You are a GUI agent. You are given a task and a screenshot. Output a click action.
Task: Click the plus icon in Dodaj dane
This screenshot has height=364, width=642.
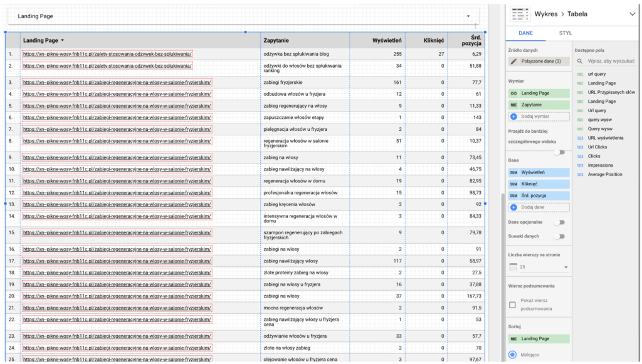pos(514,207)
